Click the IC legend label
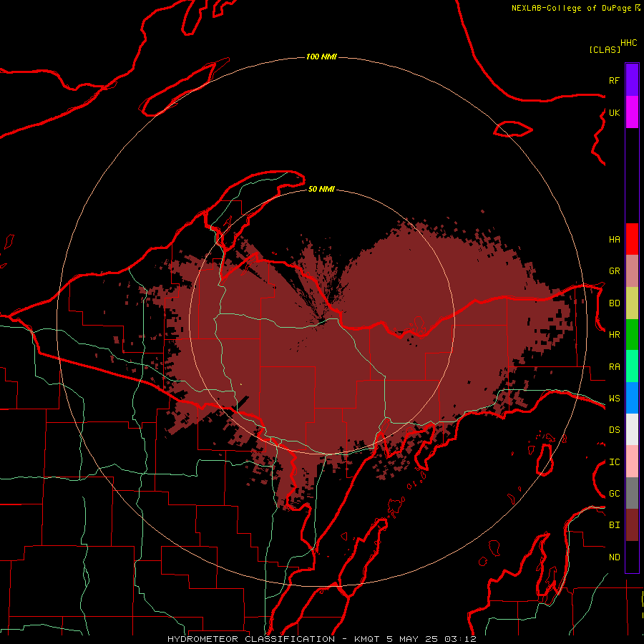The height and width of the screenshot is (644, 644). (615, 462)
